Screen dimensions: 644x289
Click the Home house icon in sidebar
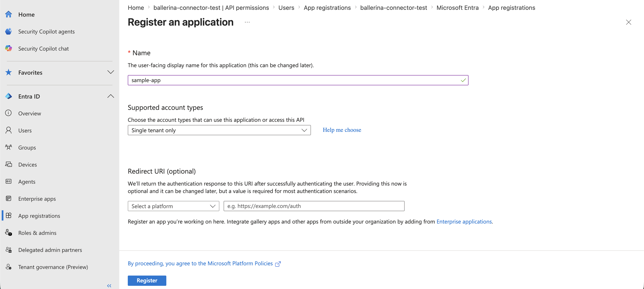[9, 14]
